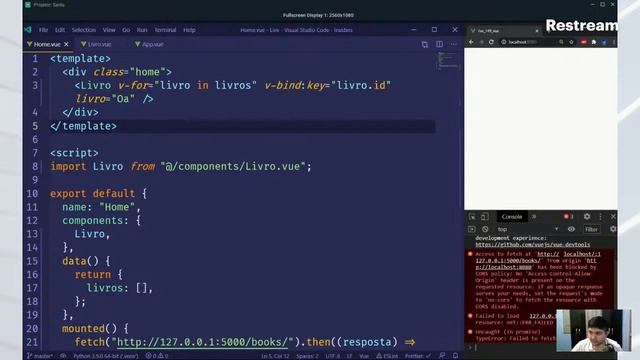The height and width of the screenshot is (360, 640).
Task: Click the Ln 5, Col 12 cursor position indicator
Action: coord(275,356)
